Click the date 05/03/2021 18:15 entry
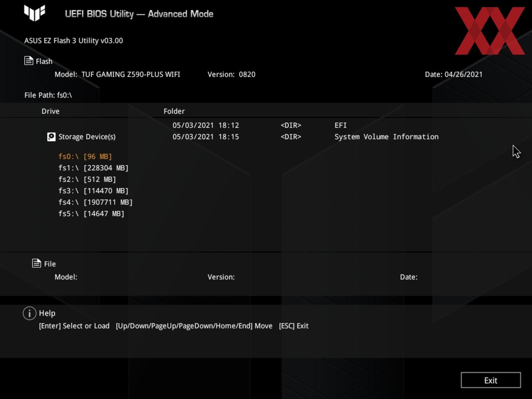The width and height of the screenshot is (532, 399). 206,137
